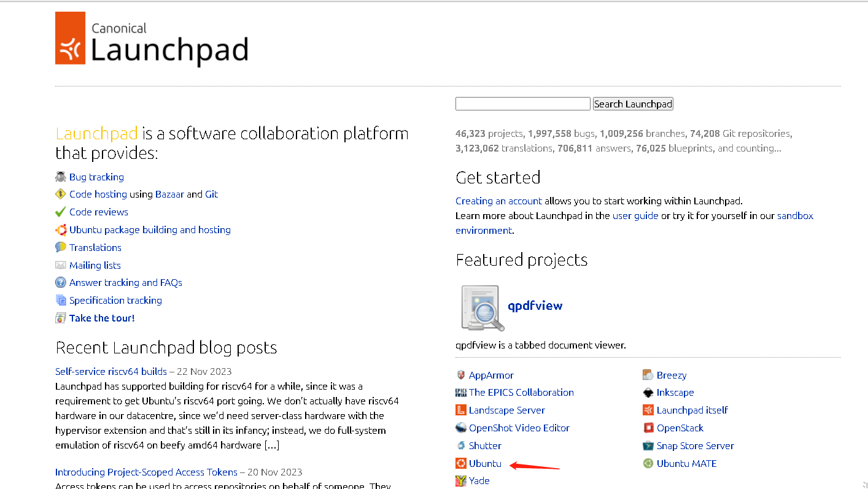This screenshot has height=489, width=868.
Task: Click the Ubuntu project logo icon
Action: coord(461,463)
